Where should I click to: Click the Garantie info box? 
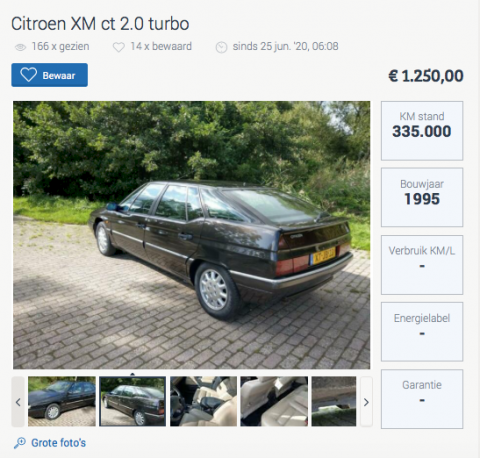[x=422, y=399]
